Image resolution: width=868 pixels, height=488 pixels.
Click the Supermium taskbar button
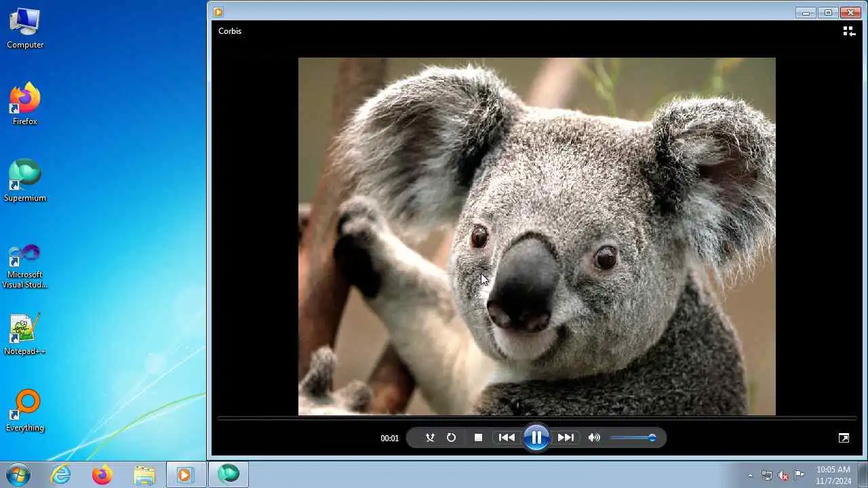point(229,474)
